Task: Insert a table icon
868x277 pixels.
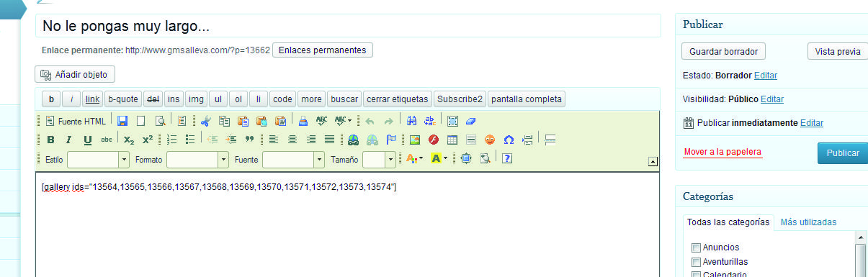Action: pyautogui.click(x=452, y=140)
